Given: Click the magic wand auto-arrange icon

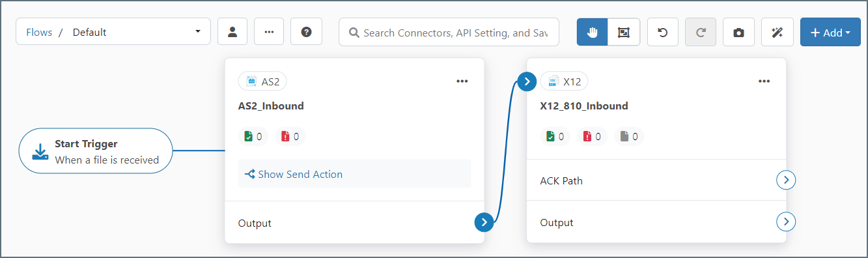Looking at the screenshot, I should tap(777, 32).
